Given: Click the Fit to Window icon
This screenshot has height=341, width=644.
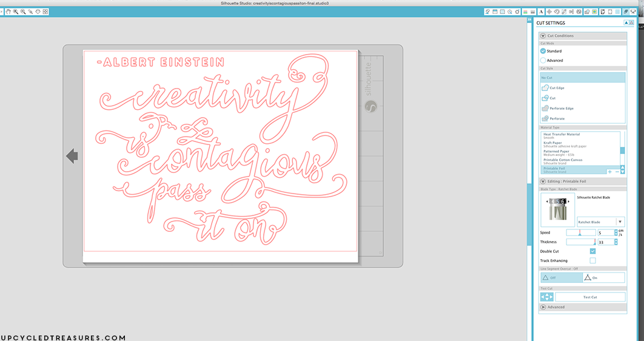Looking at the screenshot, I should tap(45, 12).
